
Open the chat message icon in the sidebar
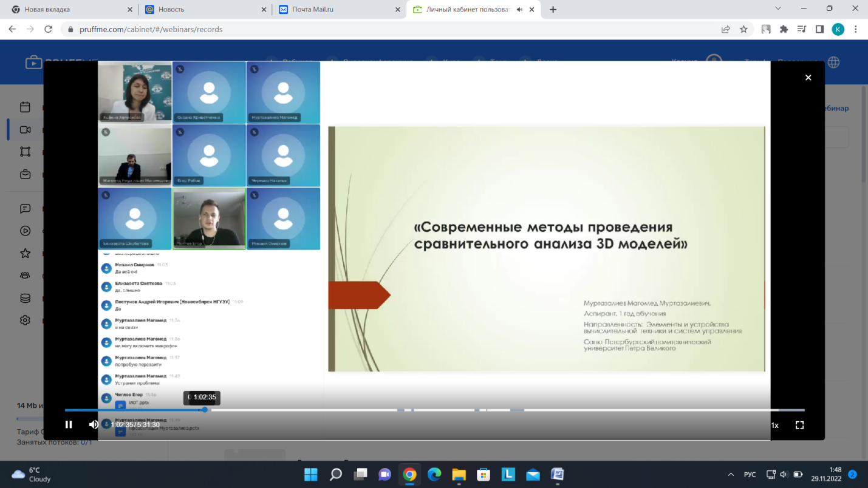pyautogui.click(x=25, y=208)
